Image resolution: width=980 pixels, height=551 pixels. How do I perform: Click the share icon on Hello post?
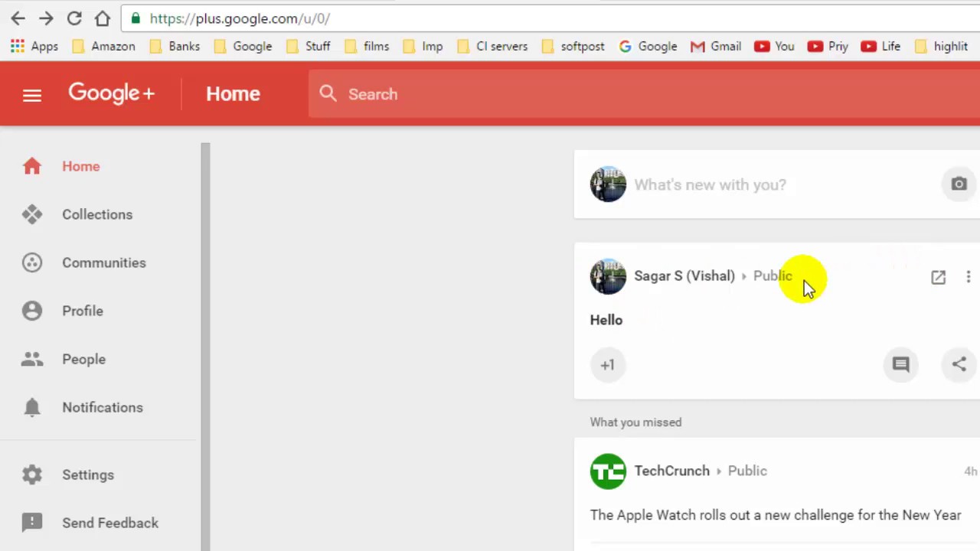click(x=959, y=364)
